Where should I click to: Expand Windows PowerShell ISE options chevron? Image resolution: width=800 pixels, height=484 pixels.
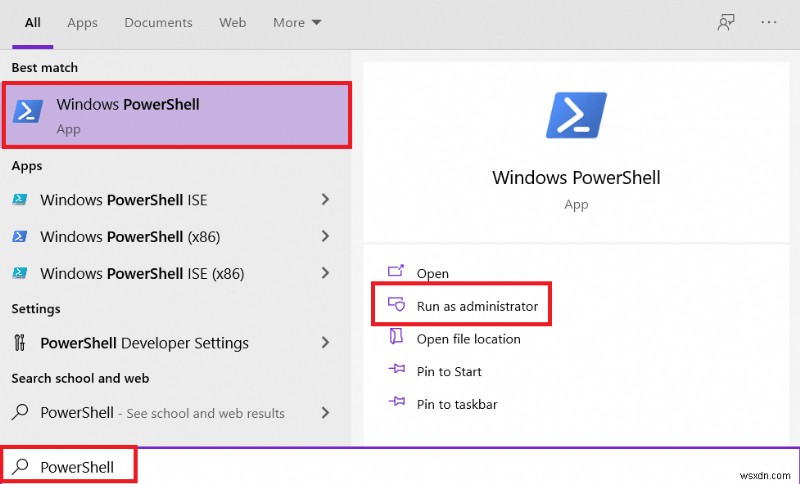325,200
